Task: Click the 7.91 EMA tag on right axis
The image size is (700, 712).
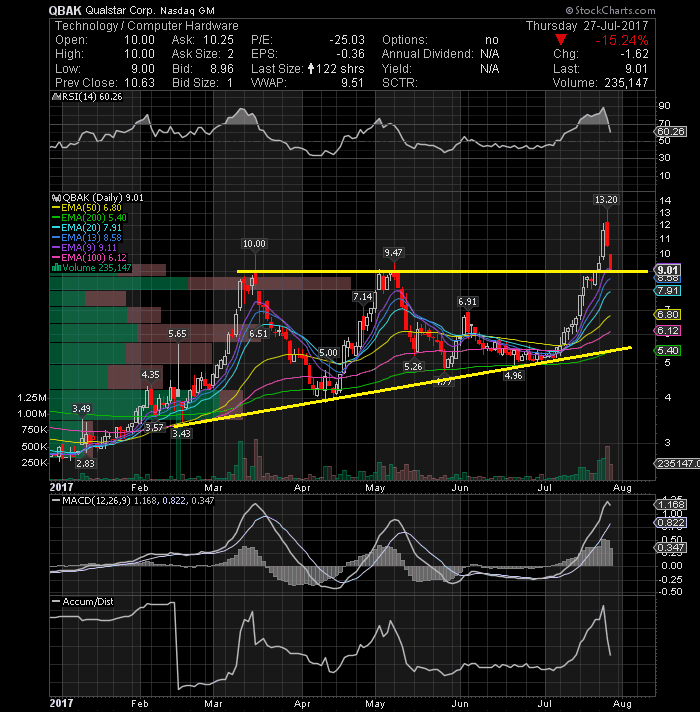Action: (668, 291)
